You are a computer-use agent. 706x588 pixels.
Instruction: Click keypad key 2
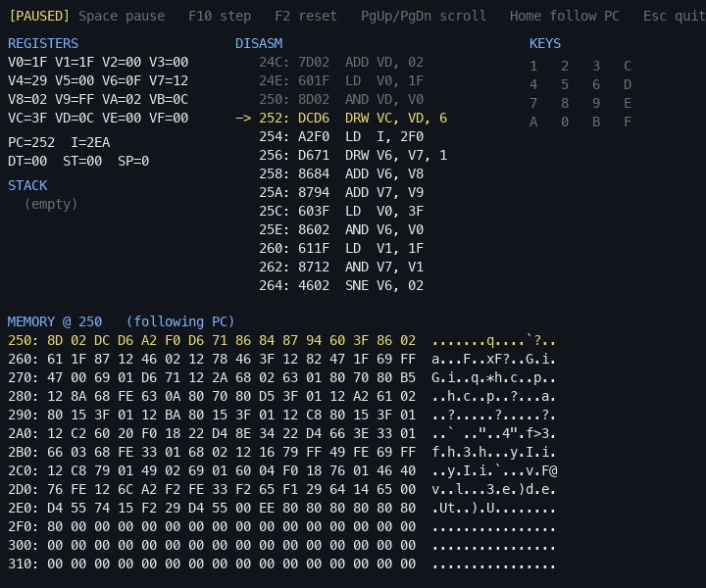pyautogui.click(x=565, y=66)
